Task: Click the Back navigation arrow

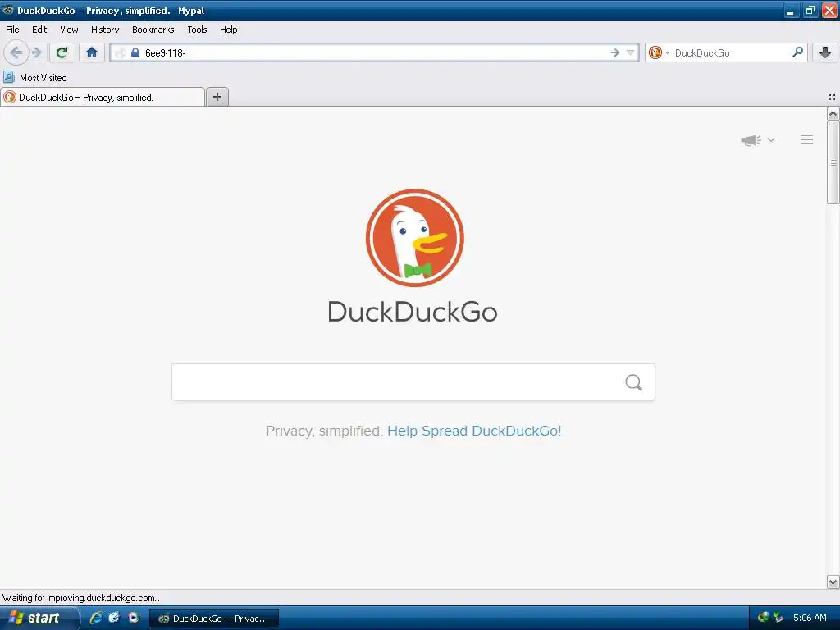Action: tap(16, 52)
